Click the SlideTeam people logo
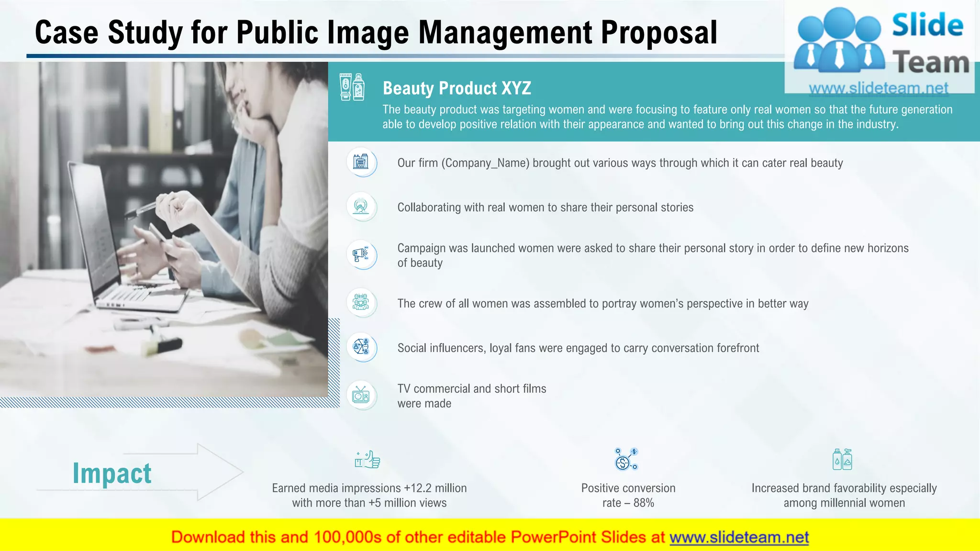The image size is (980, 551). coord(839,39)
